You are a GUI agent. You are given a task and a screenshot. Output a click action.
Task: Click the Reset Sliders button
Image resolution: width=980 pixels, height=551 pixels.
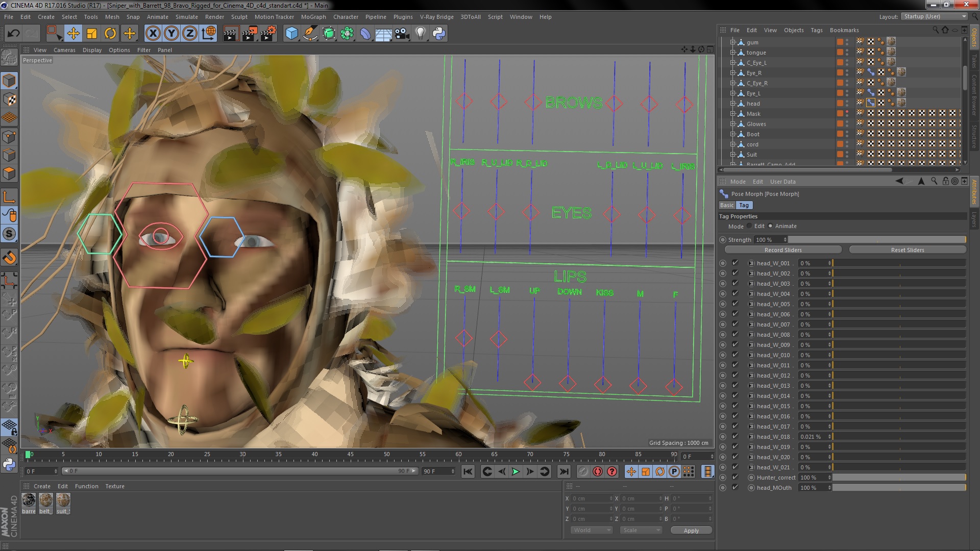(x=908, y=250)
